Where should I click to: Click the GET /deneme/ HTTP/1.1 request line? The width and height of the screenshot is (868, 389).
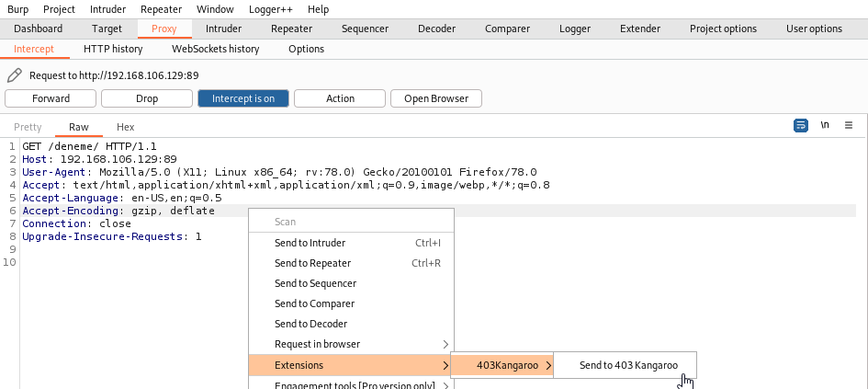(x=89, y=147)
